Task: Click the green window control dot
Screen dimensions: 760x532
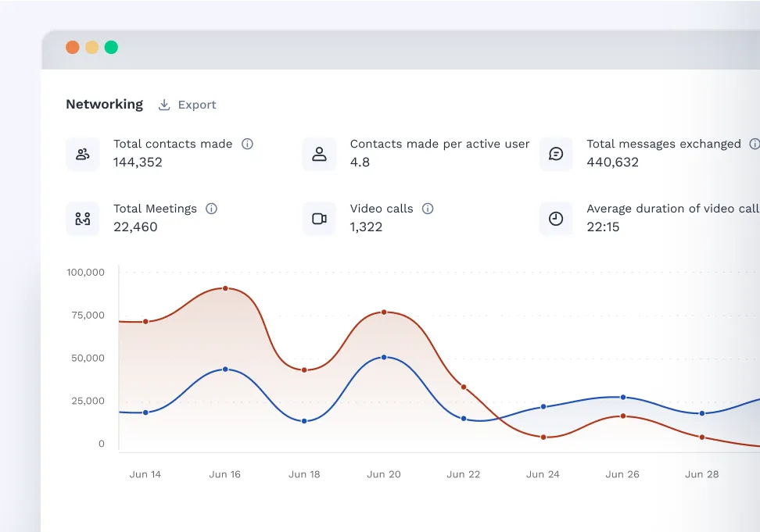Action: [x=112, y=47]
